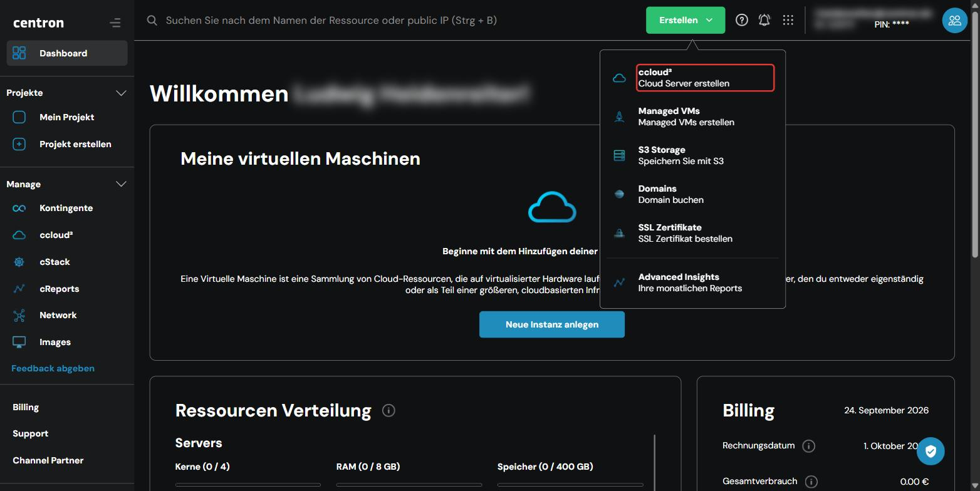Open the Dashboard sidebar item
The image size is (980, 491).
pyautogui.click(x=67, y=53)
